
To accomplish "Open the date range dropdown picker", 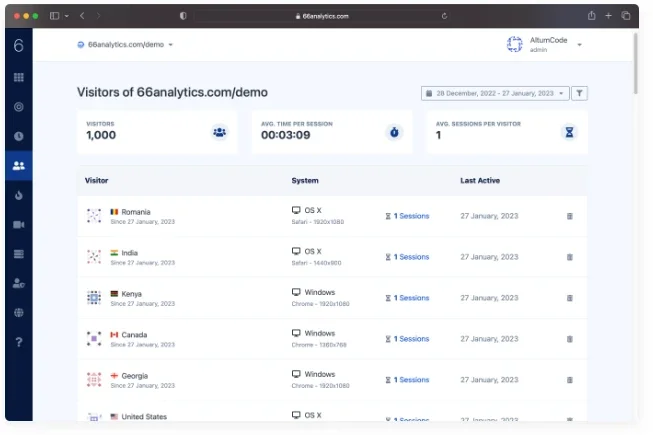I will click(495, 93).
